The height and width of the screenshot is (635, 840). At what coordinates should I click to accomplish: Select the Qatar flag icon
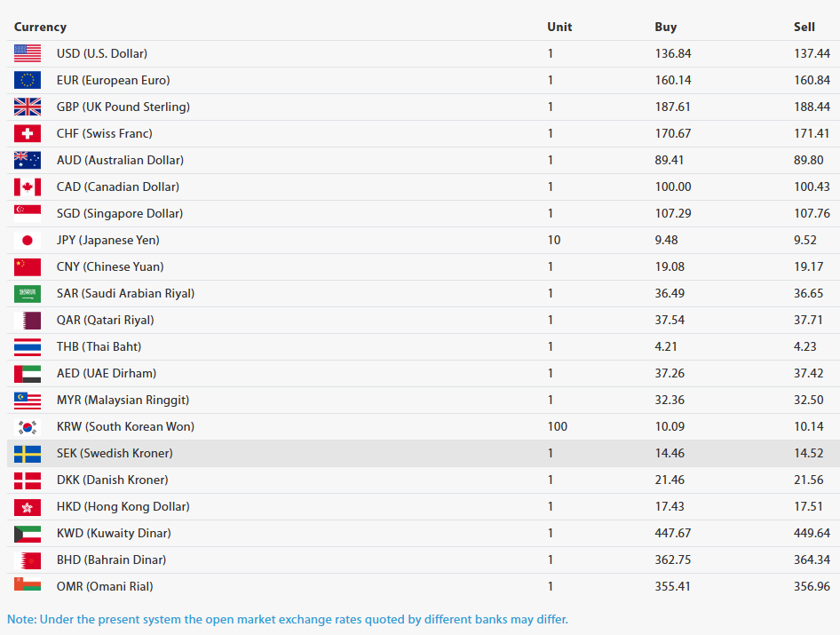[28, 320]
